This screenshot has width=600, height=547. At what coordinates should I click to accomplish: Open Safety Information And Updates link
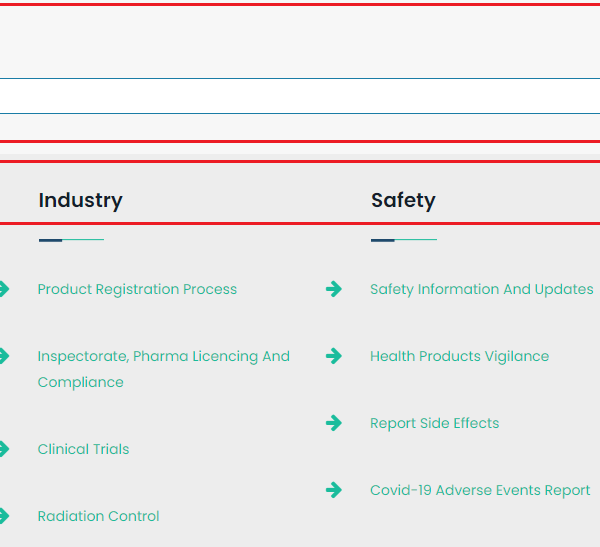481,289
